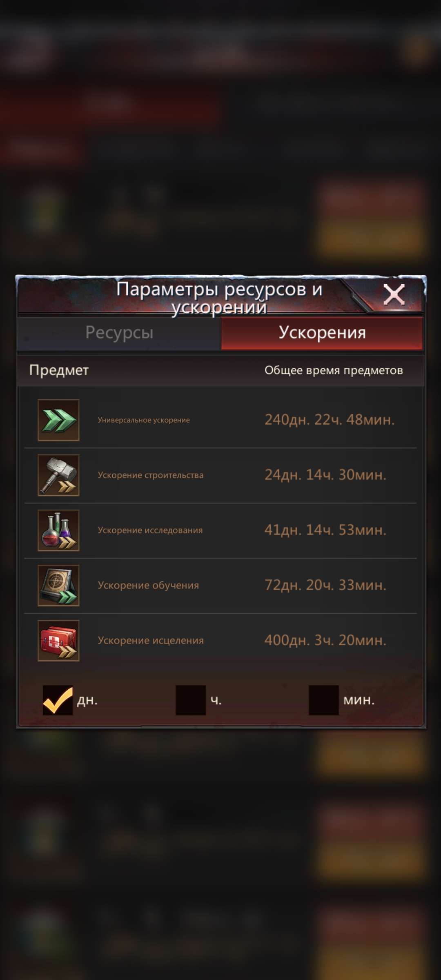The width and height of the screenshot is (441, 980).
Task: Click the Ускорение исследования label
Action: (x=150, y=530)
